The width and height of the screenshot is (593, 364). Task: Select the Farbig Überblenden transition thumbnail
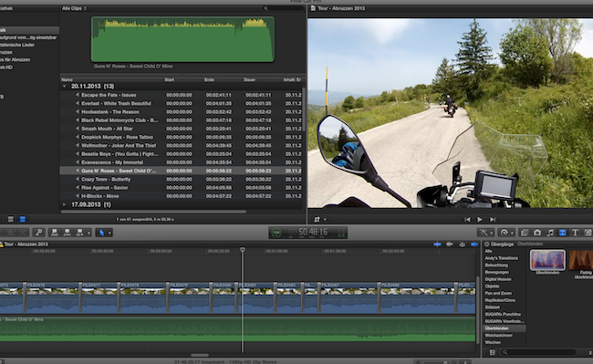tap(581, 260)
